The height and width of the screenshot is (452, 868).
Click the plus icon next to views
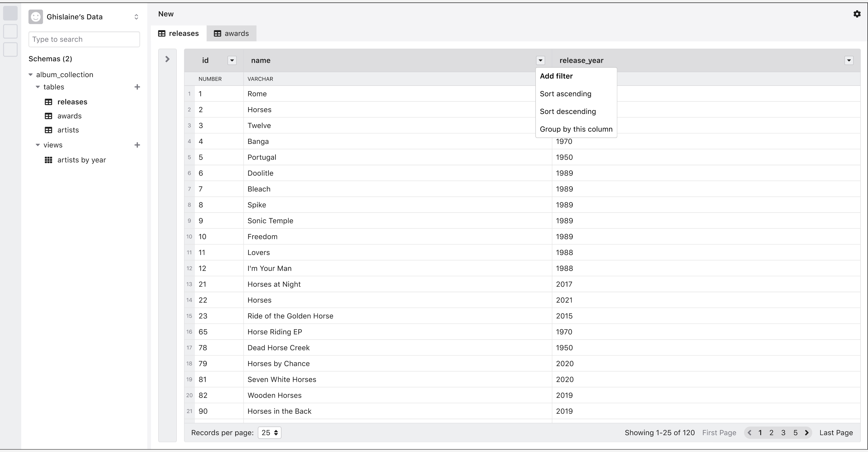(x=137, y=145)
